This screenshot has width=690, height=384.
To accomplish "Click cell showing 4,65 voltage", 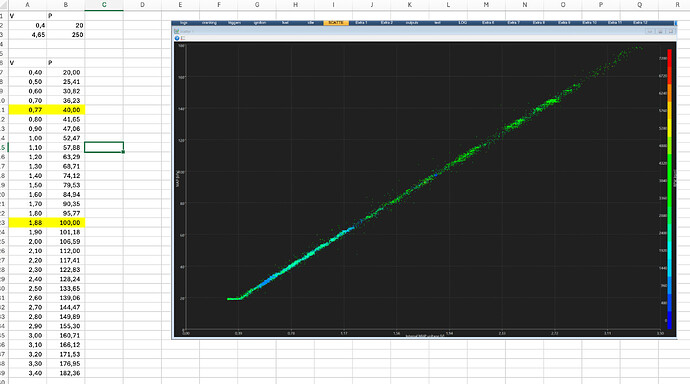I will (x=27, y=35).
